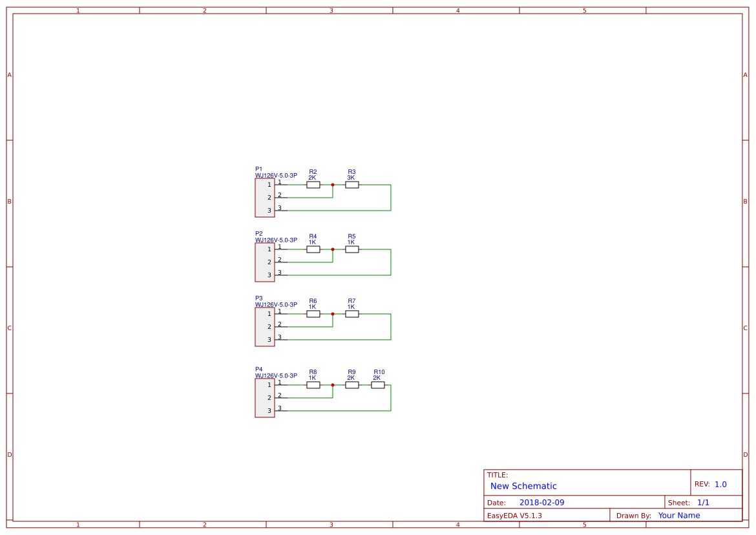756x535 pixels.
Task: Click the Drawn By Your Name text
Action: click(678, 515)
